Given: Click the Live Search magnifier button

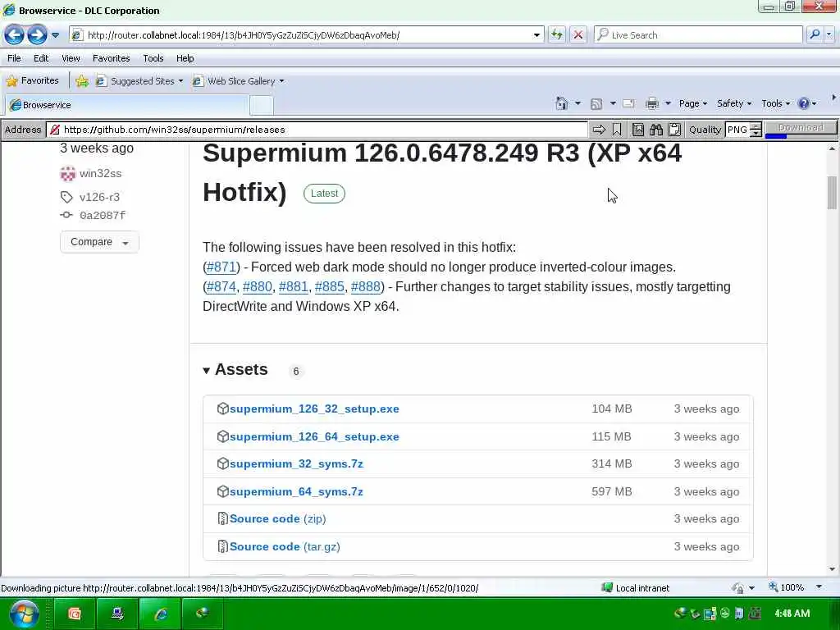Looking at the screenshot, I should click(815, 35).
